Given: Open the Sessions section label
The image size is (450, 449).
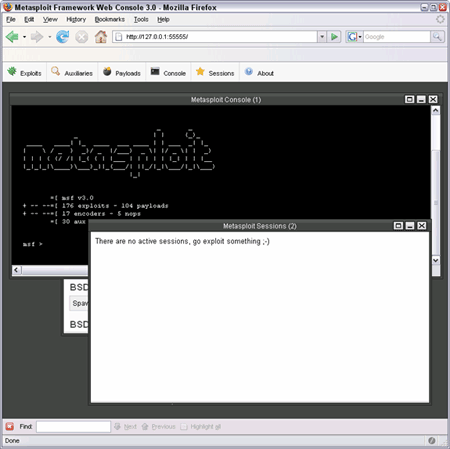Looking at the screenshot, I should tap(221, 73).
